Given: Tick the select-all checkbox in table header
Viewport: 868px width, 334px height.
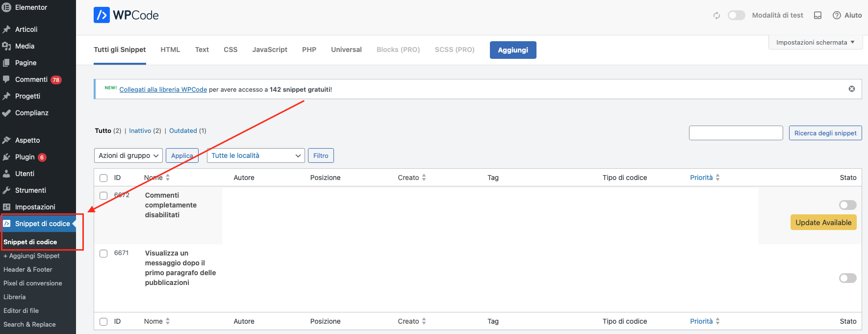Looking at the screenshot, I should pos(103,178).
